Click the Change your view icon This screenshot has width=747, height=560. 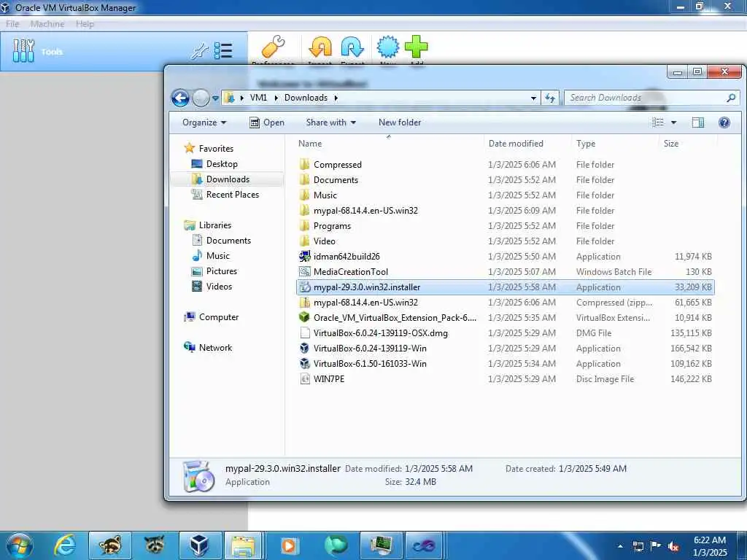(658, 122)
